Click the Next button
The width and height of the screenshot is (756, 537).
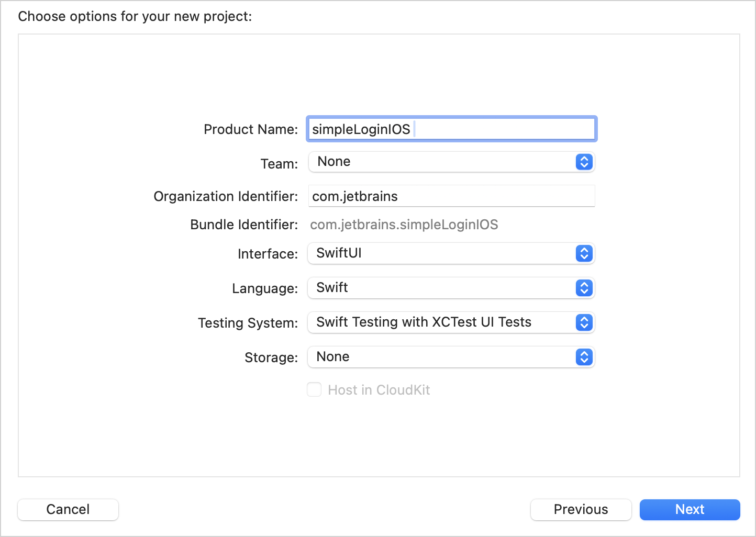click(690, 509)
